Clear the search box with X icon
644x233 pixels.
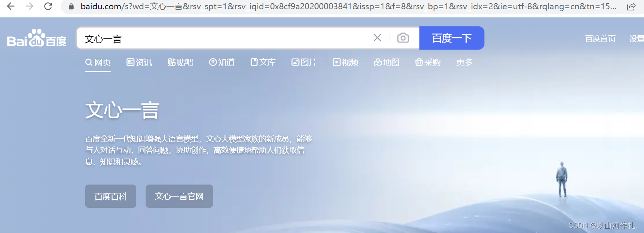tap(377, 38)
